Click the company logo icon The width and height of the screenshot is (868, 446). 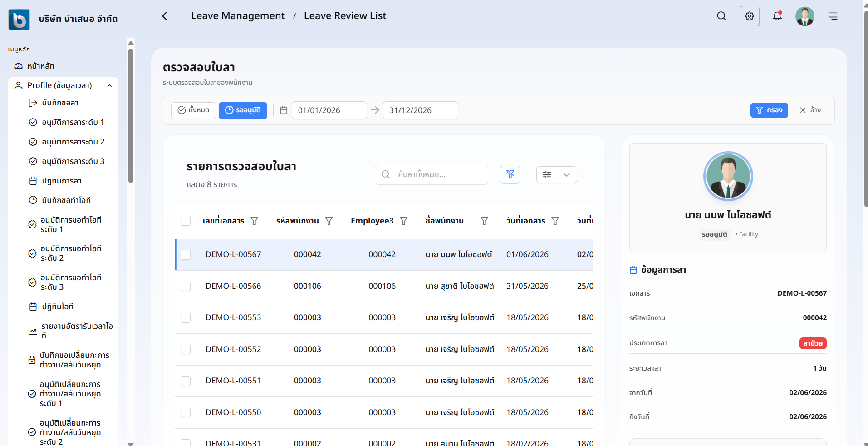click(19, 20)
